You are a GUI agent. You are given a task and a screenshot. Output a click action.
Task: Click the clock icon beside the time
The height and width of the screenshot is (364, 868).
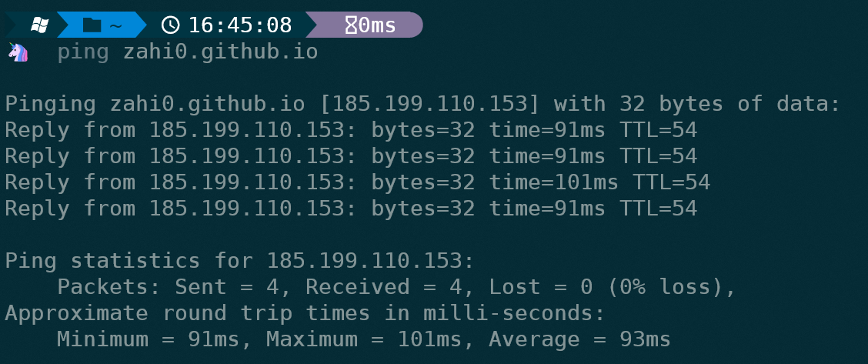pos(171,25)
